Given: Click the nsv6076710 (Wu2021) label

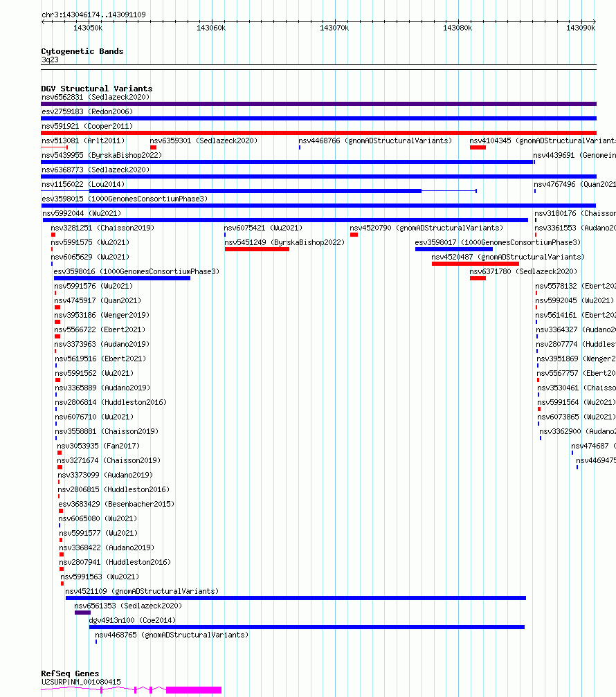Looking at the screenshot, I should point(94,417).
